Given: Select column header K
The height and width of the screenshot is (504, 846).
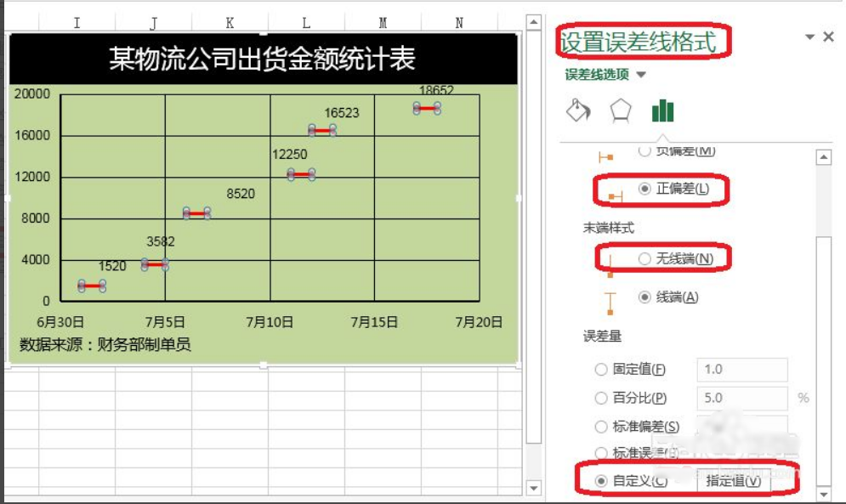Looking at the screenshot, I should pyautogui.click(x=230, y=23).
